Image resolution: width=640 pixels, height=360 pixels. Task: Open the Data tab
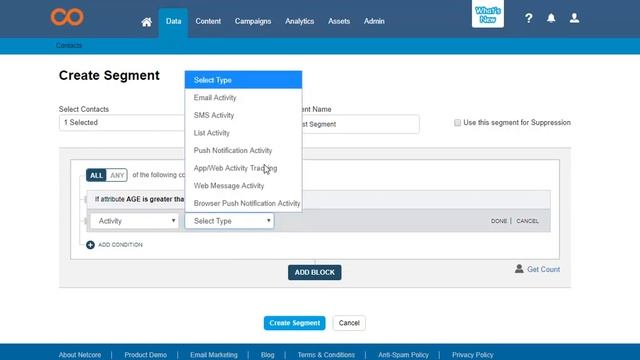pyautogui.click(x=173, y=21)
